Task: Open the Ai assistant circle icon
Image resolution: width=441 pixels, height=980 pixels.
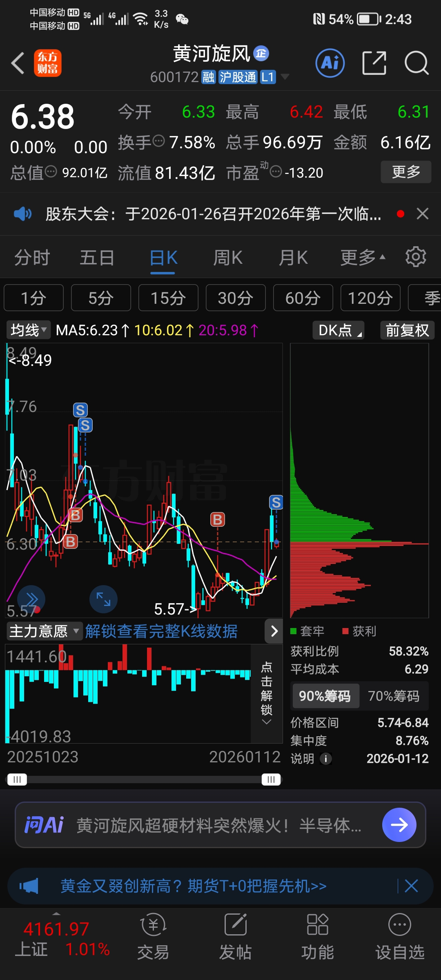Action: coord(330,63)
